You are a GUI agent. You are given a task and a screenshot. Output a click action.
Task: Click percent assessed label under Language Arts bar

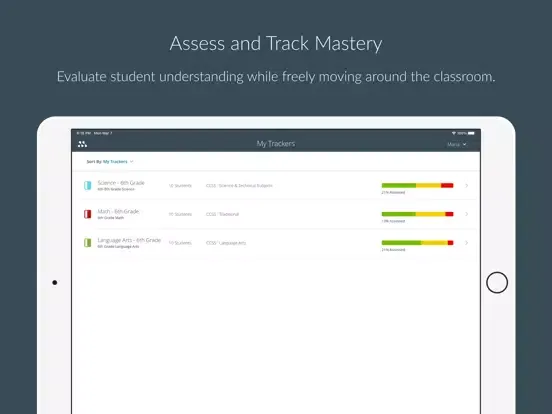click(x=393, y=250)
